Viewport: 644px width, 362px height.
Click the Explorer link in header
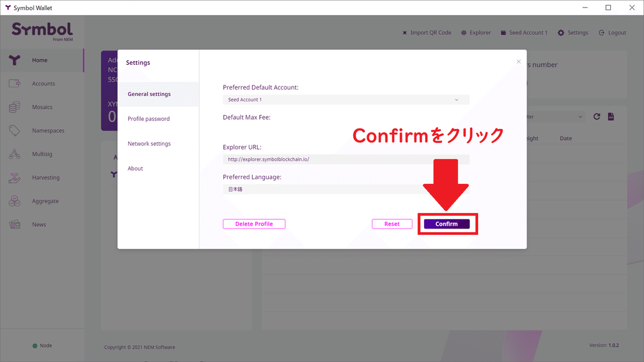480,33
